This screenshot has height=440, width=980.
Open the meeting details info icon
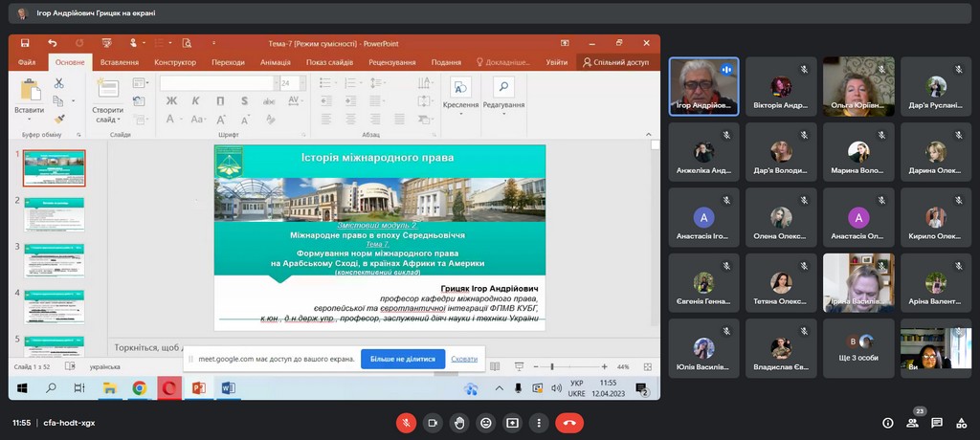pyautogui.click(x=887, y=423)
